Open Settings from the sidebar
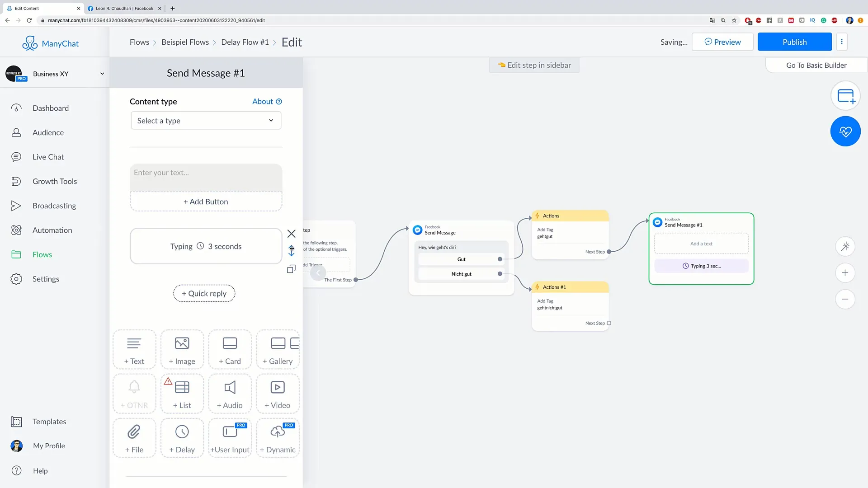The height and width of the screenshot is (488, 868). pos(46,279)
